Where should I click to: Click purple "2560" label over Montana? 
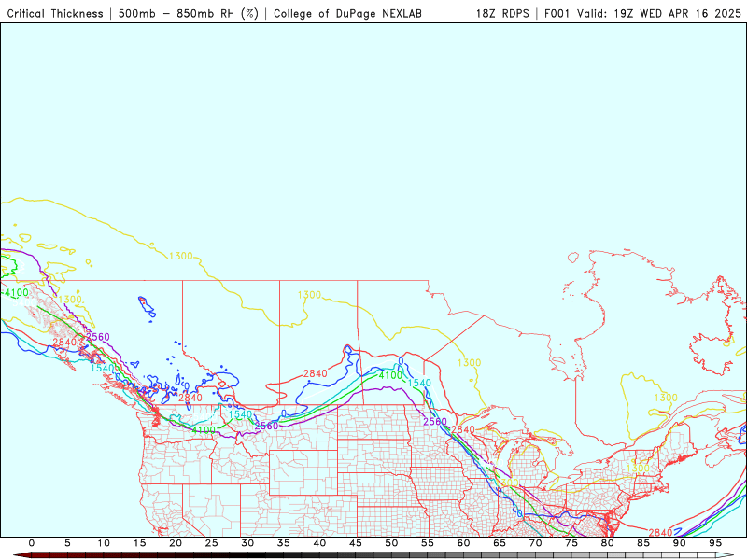pyautogui.click(x=266, y=427)
